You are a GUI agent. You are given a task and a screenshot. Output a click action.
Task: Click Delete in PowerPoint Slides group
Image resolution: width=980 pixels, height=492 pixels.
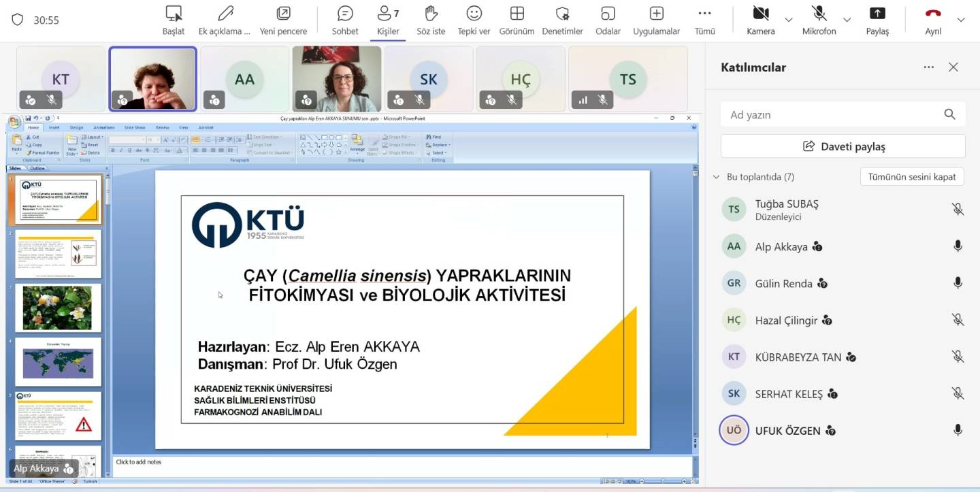[91, 152]
